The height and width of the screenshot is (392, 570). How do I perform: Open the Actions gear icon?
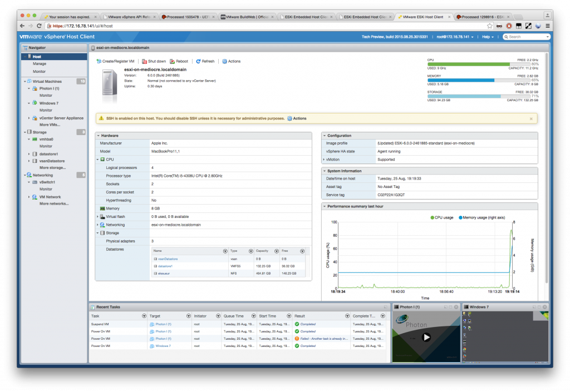pos(224,61)
